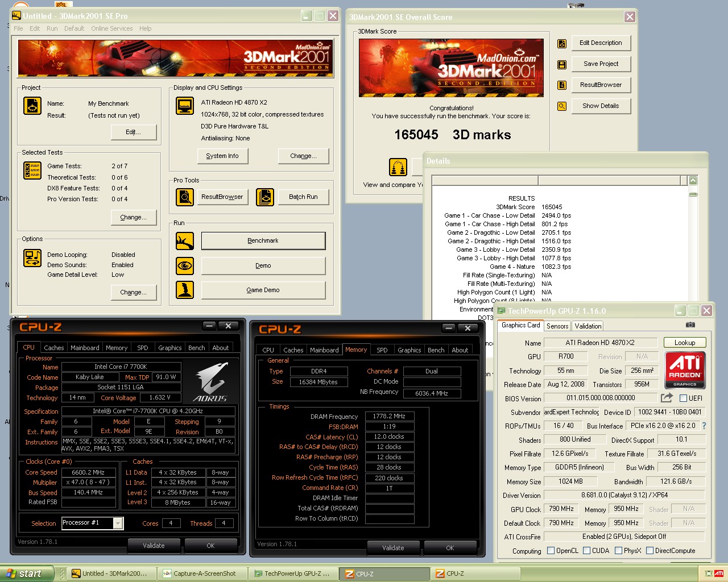Viewport: 728px width, 582px height.
Task: Click the Game Demo joystick icon
Action: (185, 290)
